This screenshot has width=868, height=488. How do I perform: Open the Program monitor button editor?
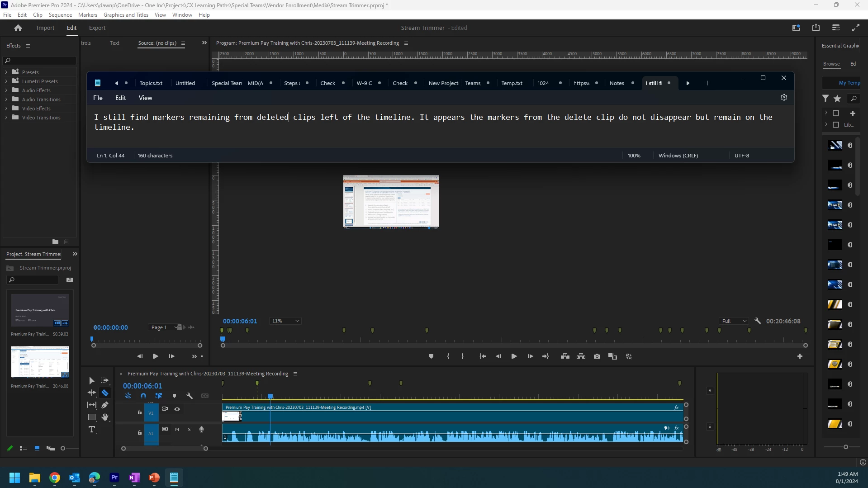tap(800, 356)
